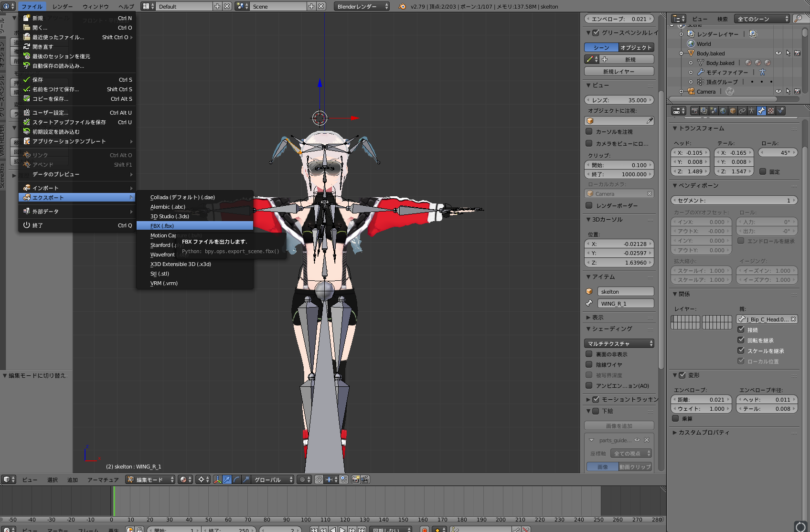Enable the 裏面の非表示 checkbox
Viewport: 810px width, 532px height.
[x=589, y=354]
